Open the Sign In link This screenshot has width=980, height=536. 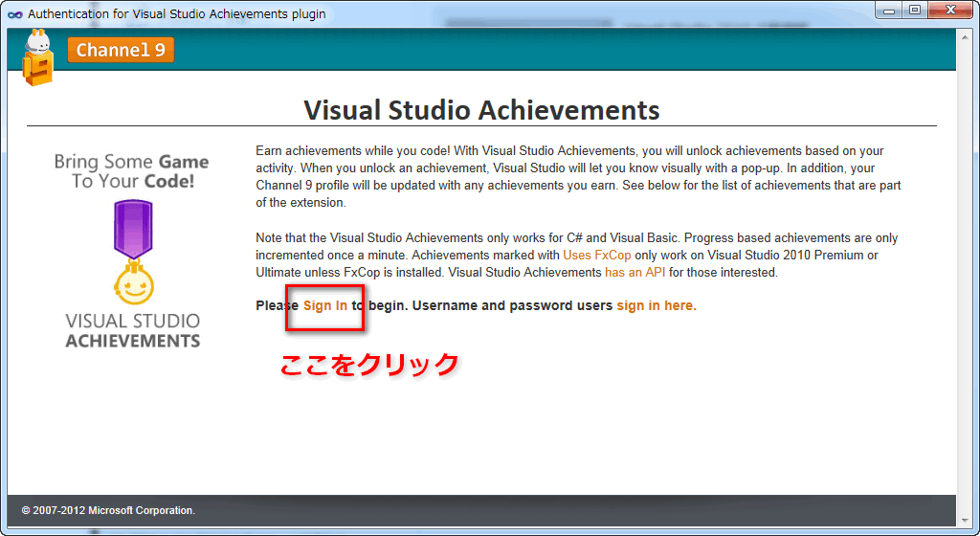coord(325,305)
